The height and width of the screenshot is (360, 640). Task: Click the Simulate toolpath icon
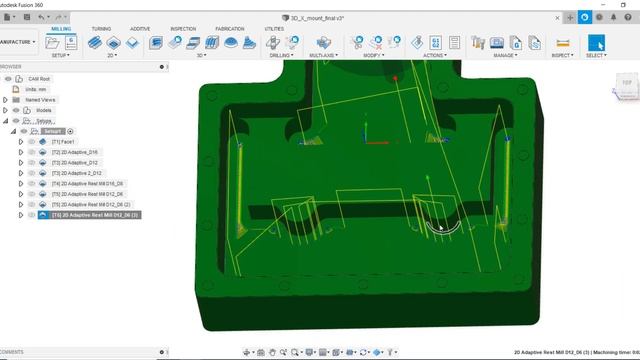417,42
